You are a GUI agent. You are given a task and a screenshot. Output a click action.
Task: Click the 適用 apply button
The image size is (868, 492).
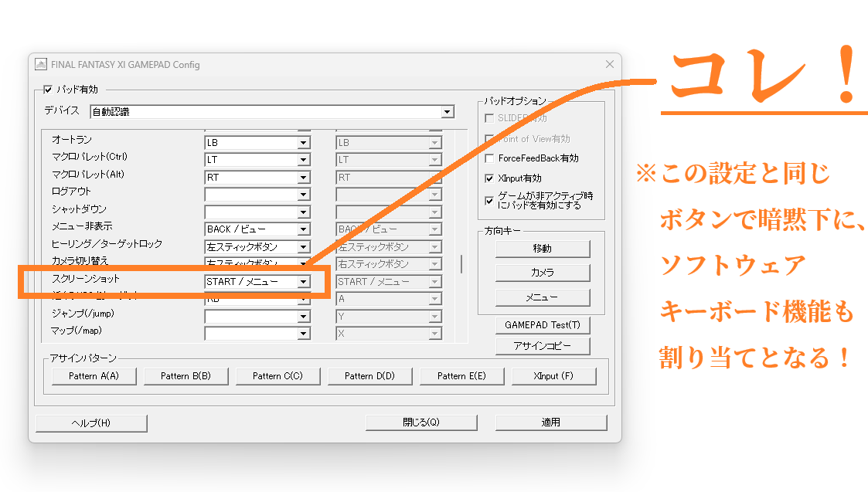coord(551,422)
